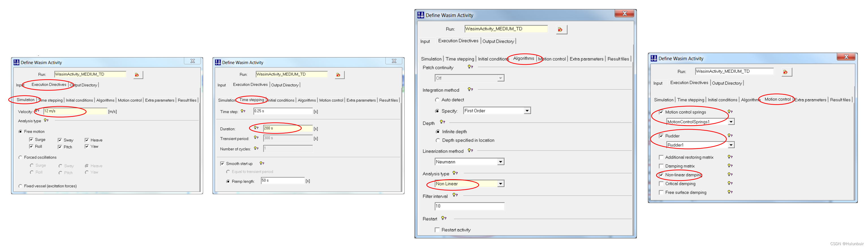
Task: Select Fixed vessel (excitation forces) option
Action: (x=21, y=186)
